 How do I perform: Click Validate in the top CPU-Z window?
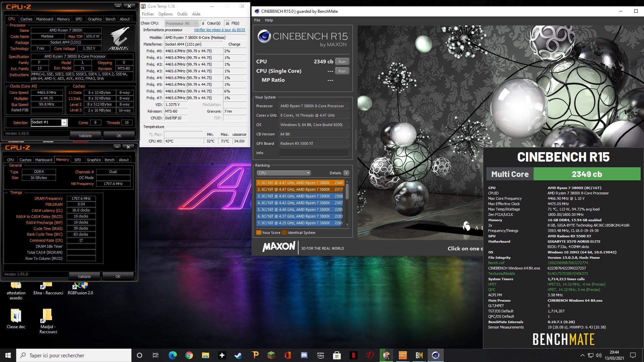[85, 136]
